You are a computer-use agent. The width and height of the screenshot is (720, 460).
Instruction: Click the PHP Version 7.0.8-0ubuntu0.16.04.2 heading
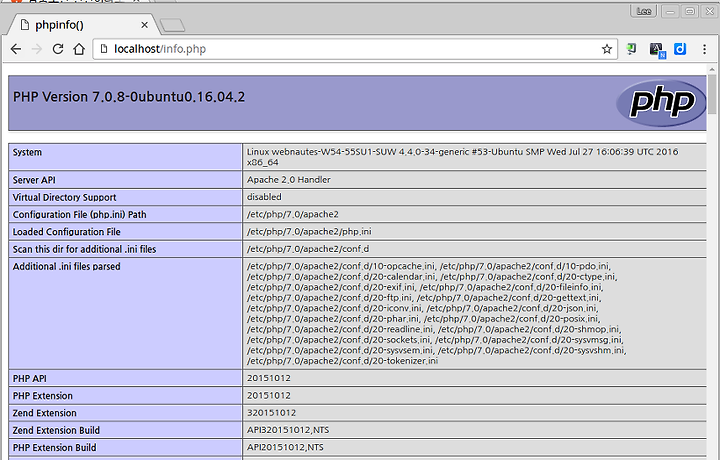pos(129,97)
